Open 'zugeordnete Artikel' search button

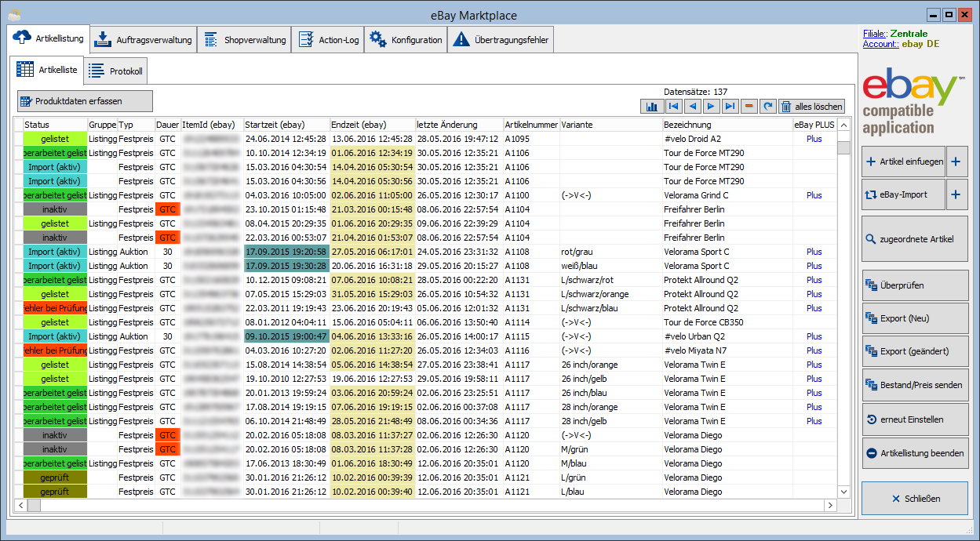[915, 238]
